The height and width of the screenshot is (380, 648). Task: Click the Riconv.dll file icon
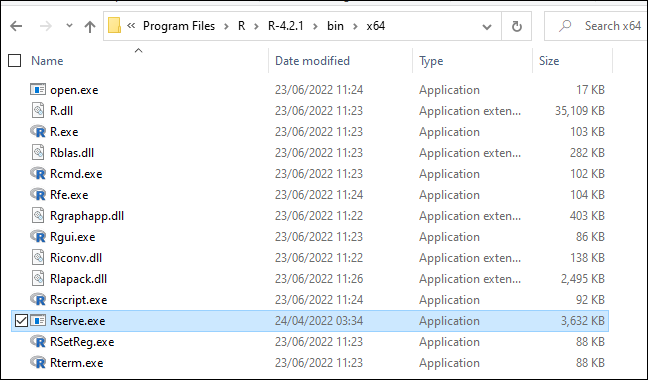tap(38, 258)
